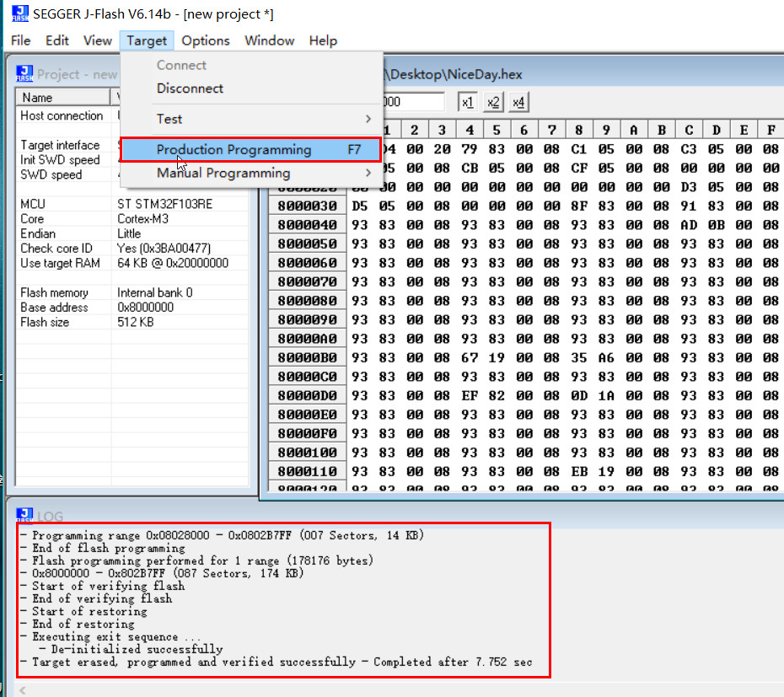Open the File menu
Screen dimensions: 784x697
coord(20,40)
